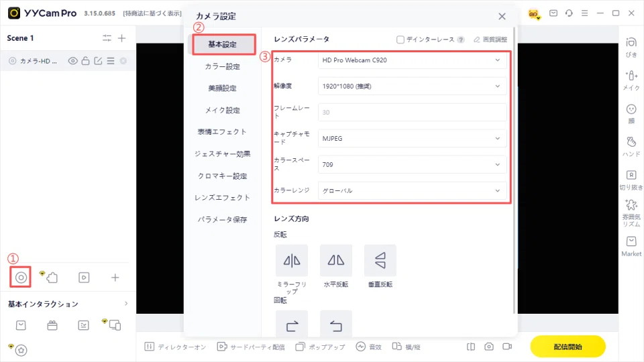Screen dimensions: 644x362
Task: Select the 基本設定 tab
Action: click(x=222, y=44)
